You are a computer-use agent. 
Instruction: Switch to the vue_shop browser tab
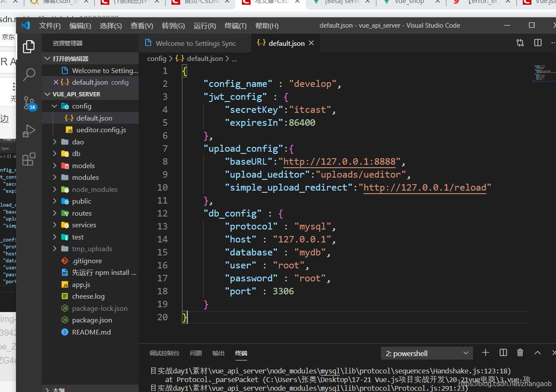tap(409, 2)
